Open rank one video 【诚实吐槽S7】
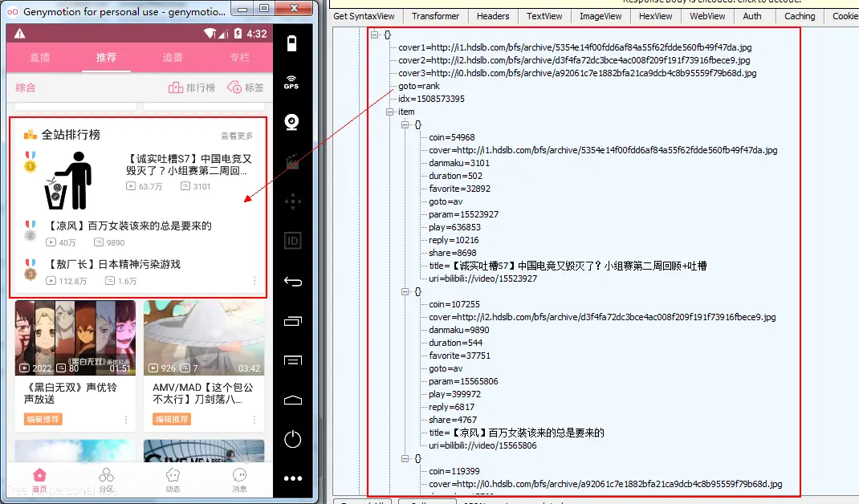Viewport: 859px width, 504px height. tap(189, 165)
